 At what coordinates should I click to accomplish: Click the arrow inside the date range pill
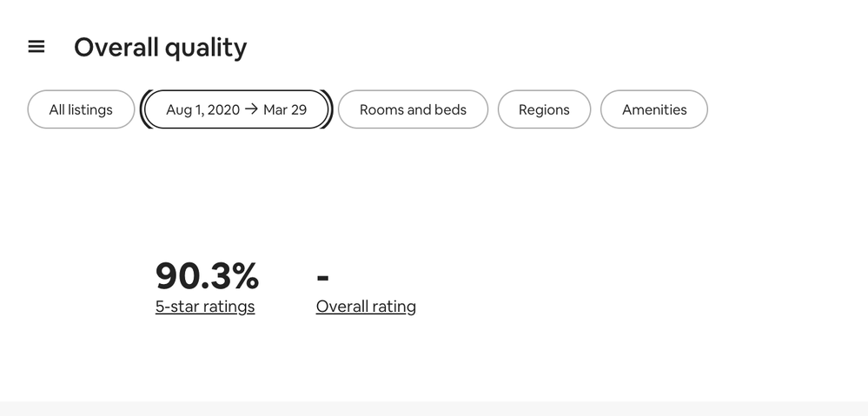coord(251,109)
